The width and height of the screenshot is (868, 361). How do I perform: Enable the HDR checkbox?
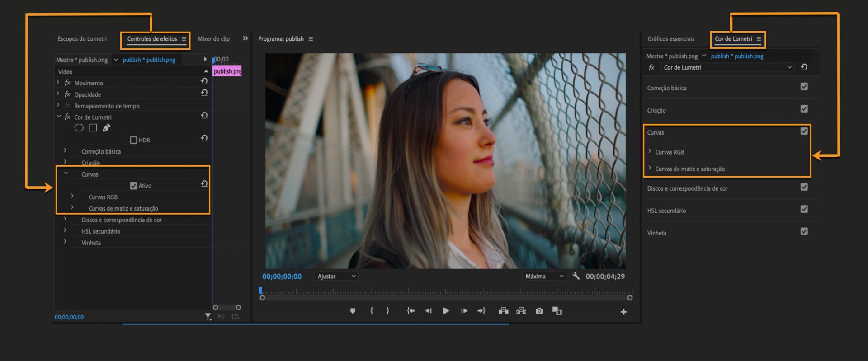[x=133, y=140]
